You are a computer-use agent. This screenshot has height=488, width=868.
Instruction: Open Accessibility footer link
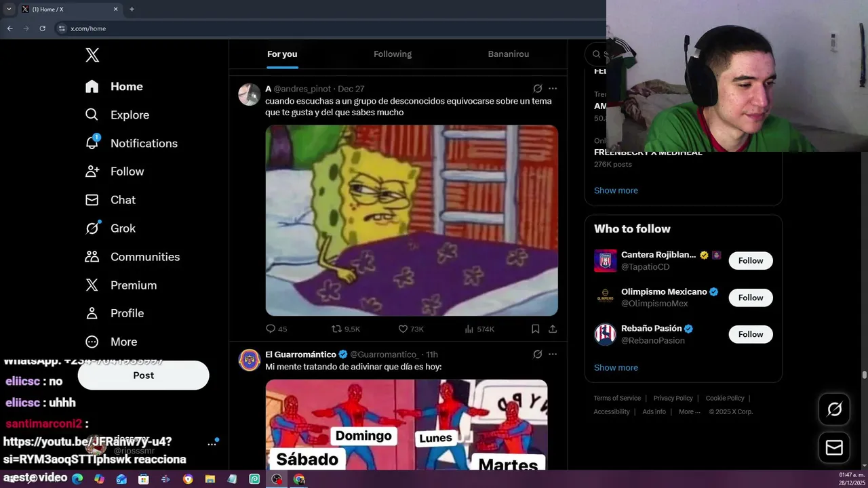(612, 412)
